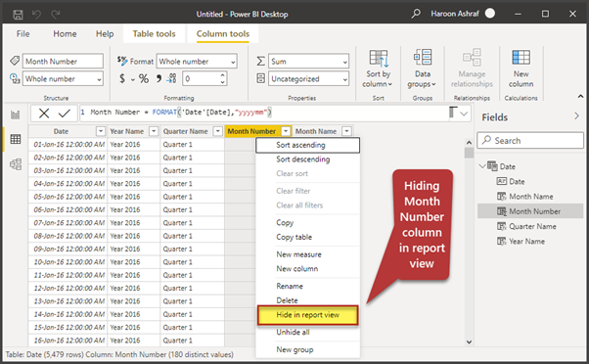Select Month Number field in Fields pane
This screenshot has width=589, height=364.
point(530,211)
